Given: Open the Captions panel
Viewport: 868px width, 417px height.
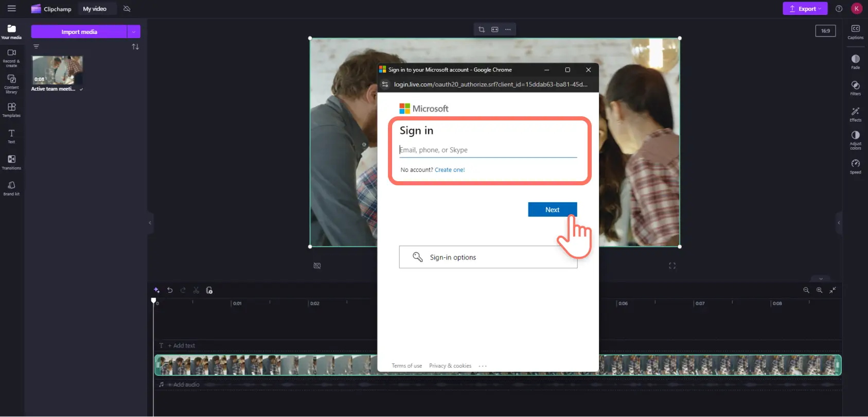Looking at the screenshot, I should (x=856, y=32).
